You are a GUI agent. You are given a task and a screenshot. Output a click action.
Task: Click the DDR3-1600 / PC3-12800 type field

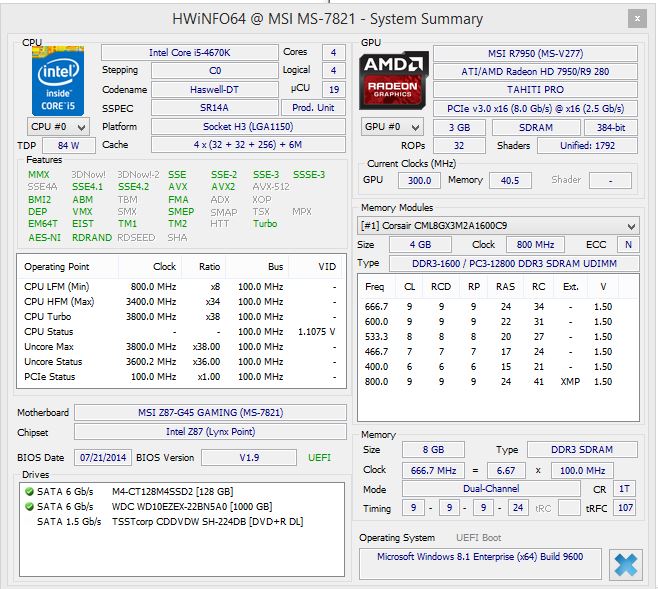(514, 263)
